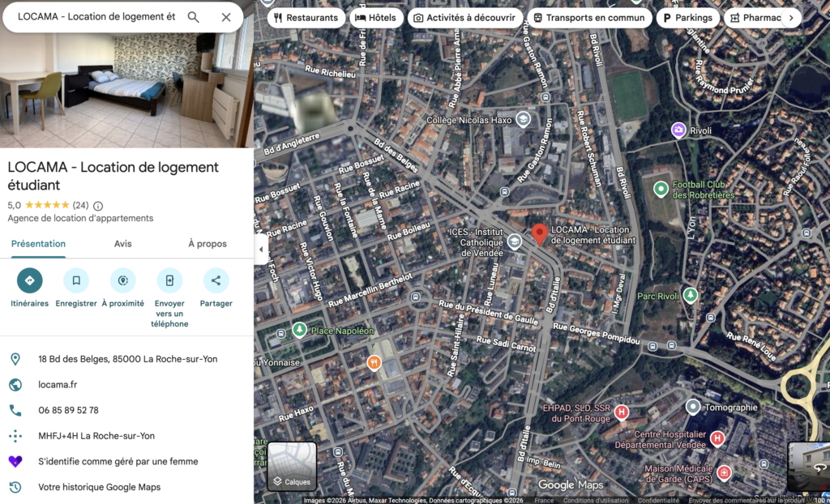Switch to Présentation tab
The image size is (830, 504).
[39, 244]
